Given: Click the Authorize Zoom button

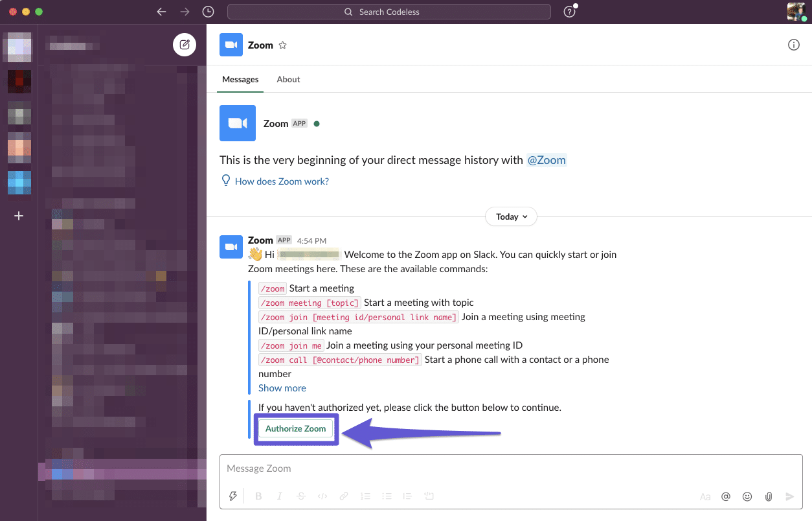Looking at the screenshot, I should [295, 428].
